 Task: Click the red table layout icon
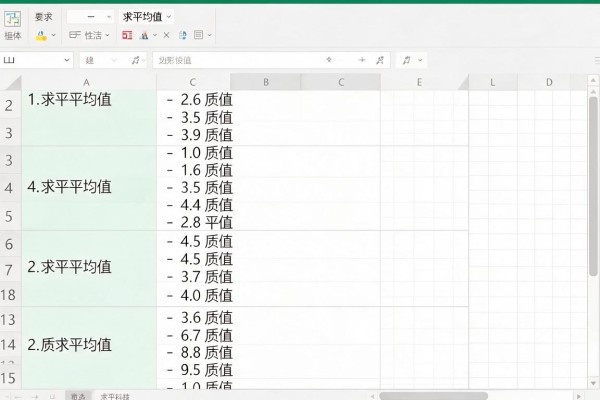click(127, 35)
